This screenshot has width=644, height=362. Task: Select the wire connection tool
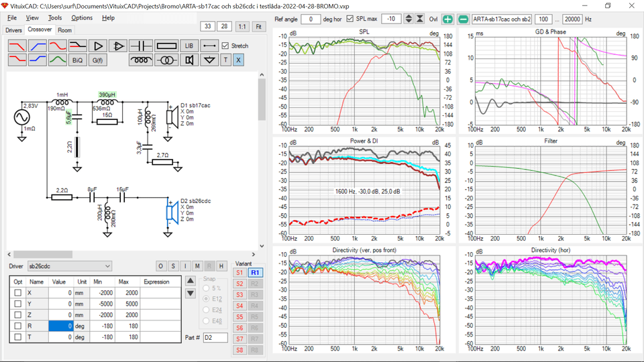[209, 46]
